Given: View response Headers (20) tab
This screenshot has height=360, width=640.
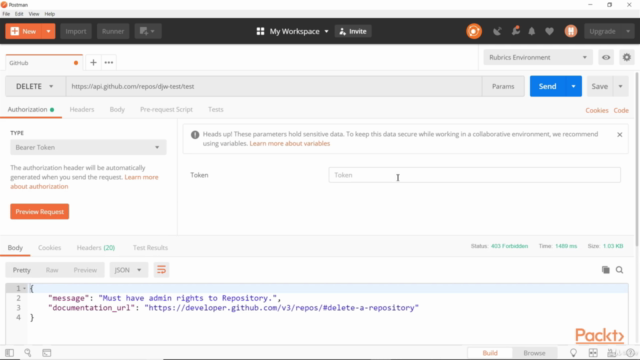Looking at the screenshot, I should 96,248.
